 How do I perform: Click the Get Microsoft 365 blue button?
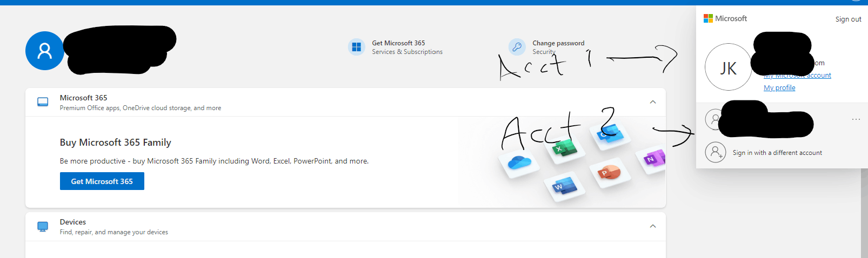tap(102, 181)
